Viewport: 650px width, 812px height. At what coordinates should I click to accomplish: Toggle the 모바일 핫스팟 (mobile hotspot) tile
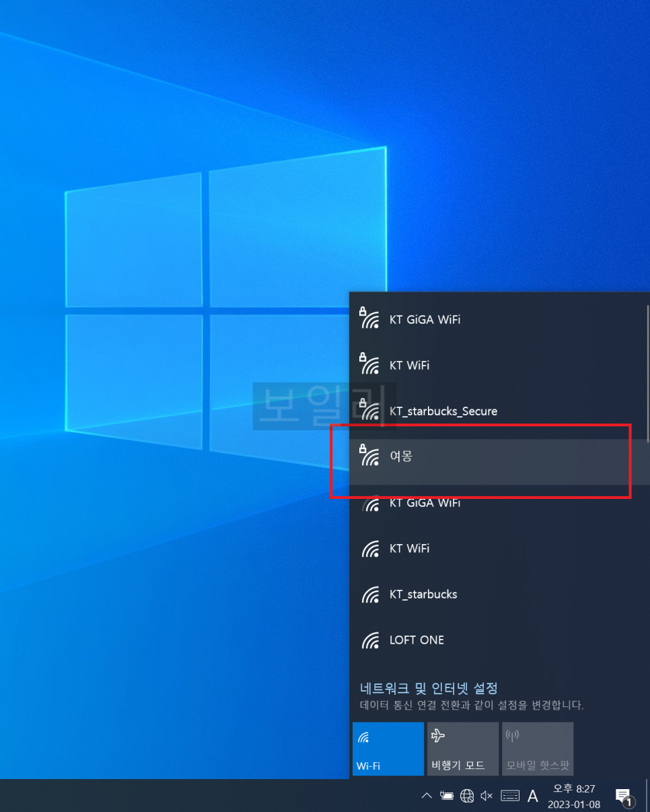point(537,749)
